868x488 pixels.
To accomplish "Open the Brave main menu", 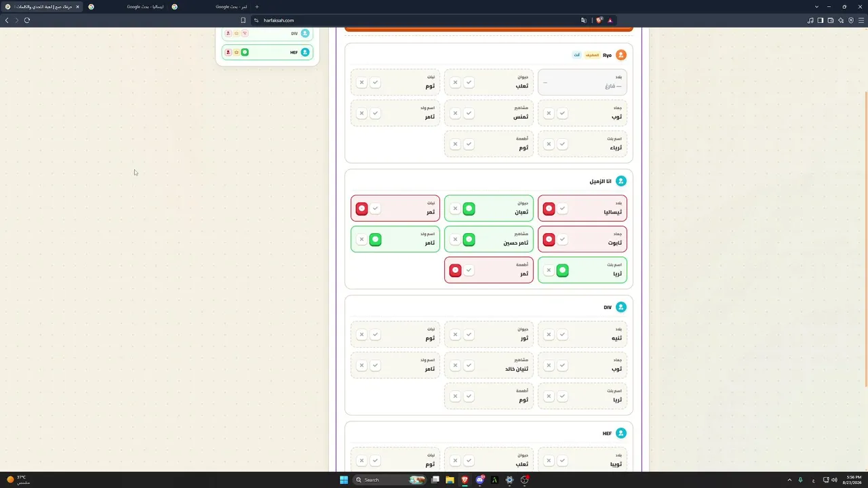I will 861,20.
